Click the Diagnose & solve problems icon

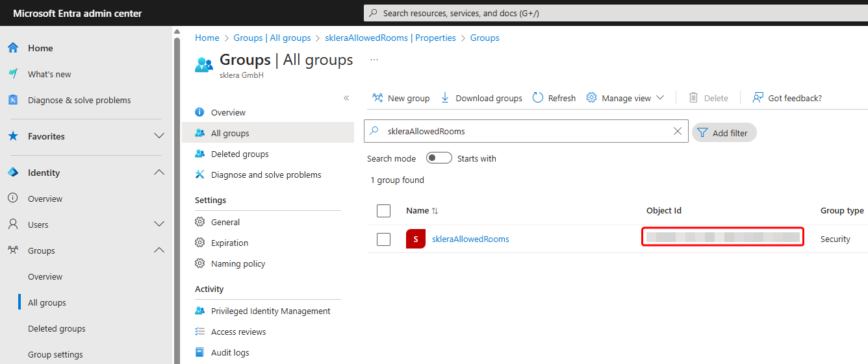point(13,100)
